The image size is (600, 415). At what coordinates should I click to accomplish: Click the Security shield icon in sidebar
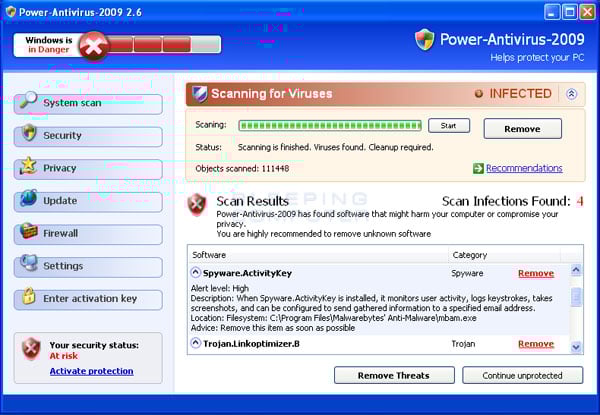point(29,133)
